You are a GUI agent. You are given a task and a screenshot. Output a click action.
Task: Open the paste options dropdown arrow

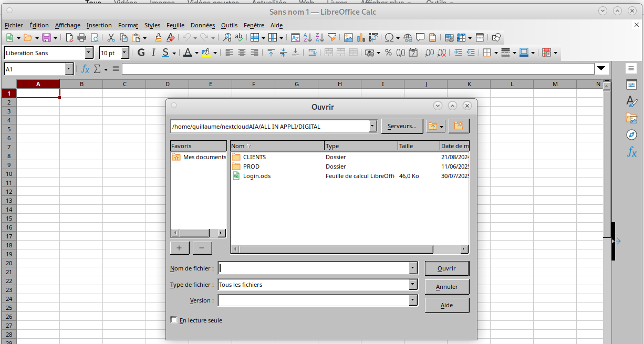pos(145,38)
